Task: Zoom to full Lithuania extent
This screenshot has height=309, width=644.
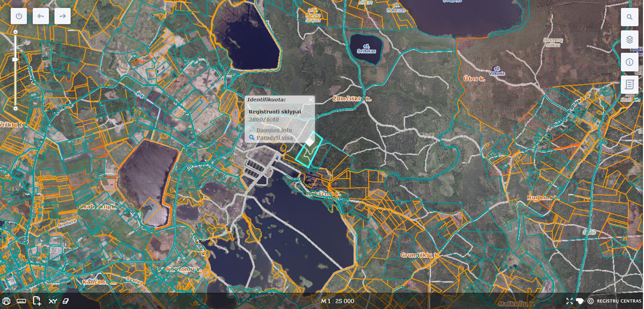Action: [x=580, y=301]
